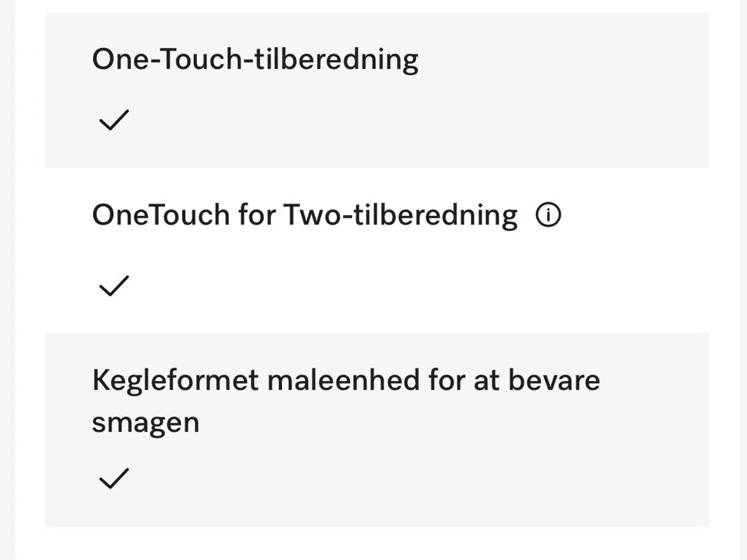Screen dimensions: 747x560
Task: Click the word "Kegleformet"
Action: (175, 381)
